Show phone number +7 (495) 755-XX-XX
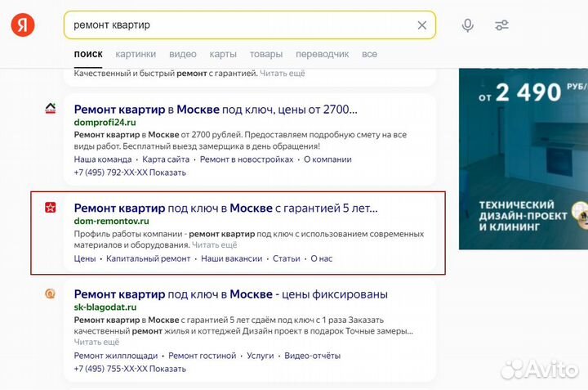The image size is (588, 390). pyautogui.click(x=130, y=369)
